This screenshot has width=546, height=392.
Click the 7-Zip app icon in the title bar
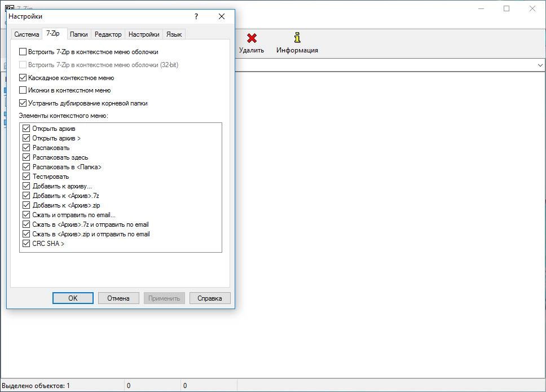(x=9, y=8)
